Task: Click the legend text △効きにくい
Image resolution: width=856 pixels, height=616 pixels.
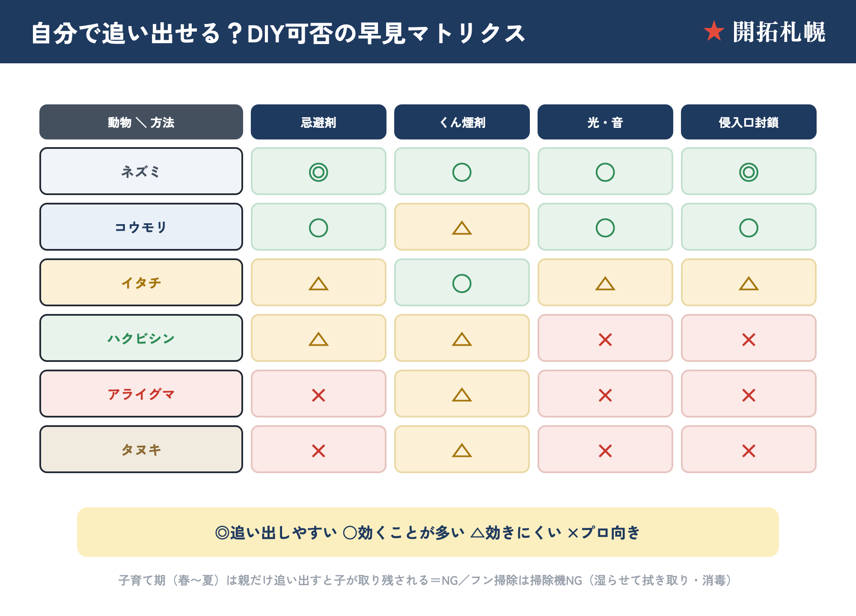Action: [516, 533]
